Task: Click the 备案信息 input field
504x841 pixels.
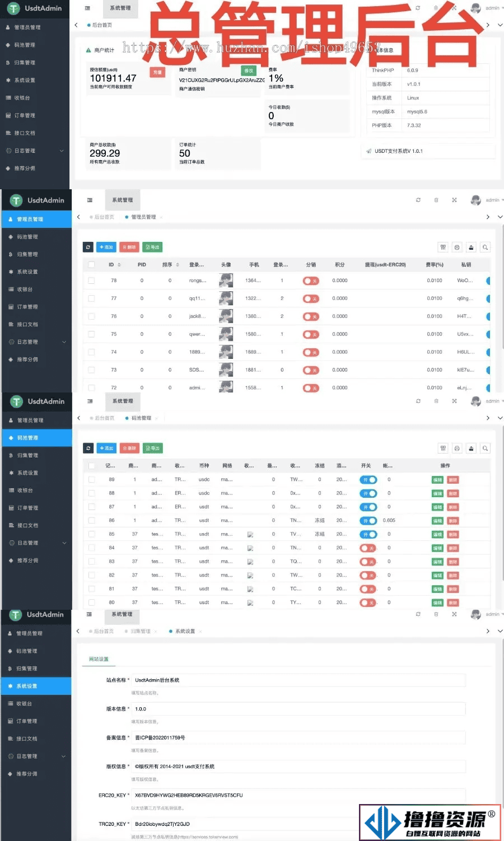Action: (298, 738)
